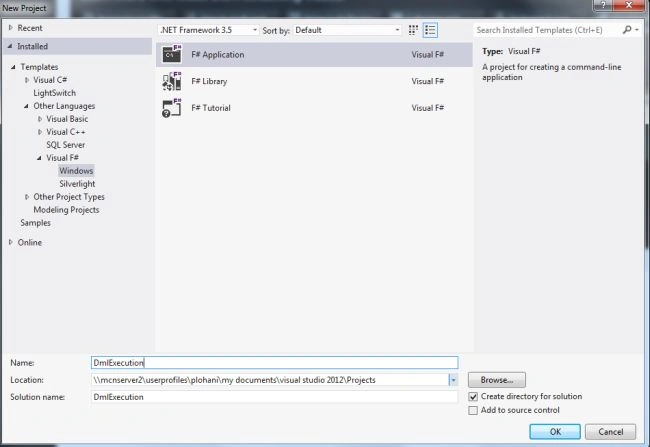The image size is (650, 447).
Task: Open the Sort by Default dropdown
Action: coord(347,30)
